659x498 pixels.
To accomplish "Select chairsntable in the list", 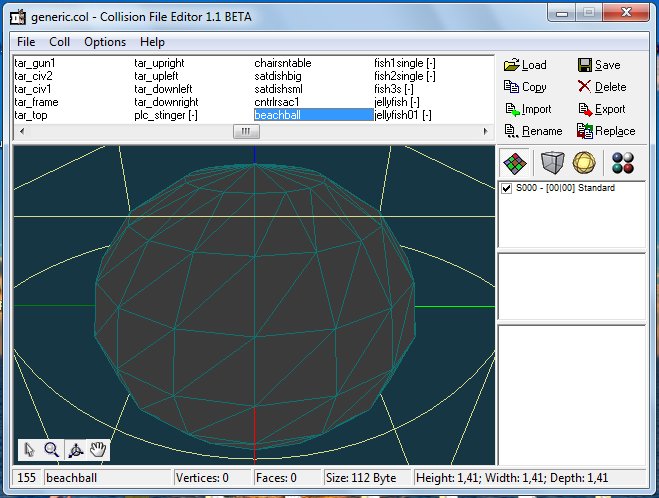I will click(x=283, y=63).
